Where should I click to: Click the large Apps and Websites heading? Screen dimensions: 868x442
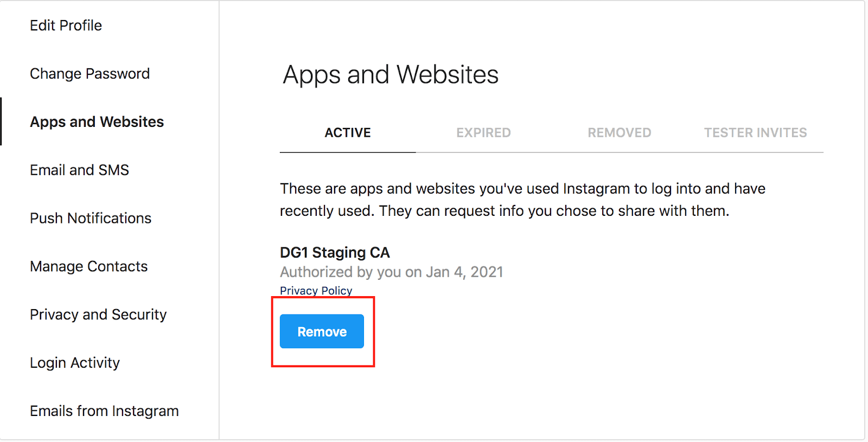pyautogui.click(x=391, y=75)
